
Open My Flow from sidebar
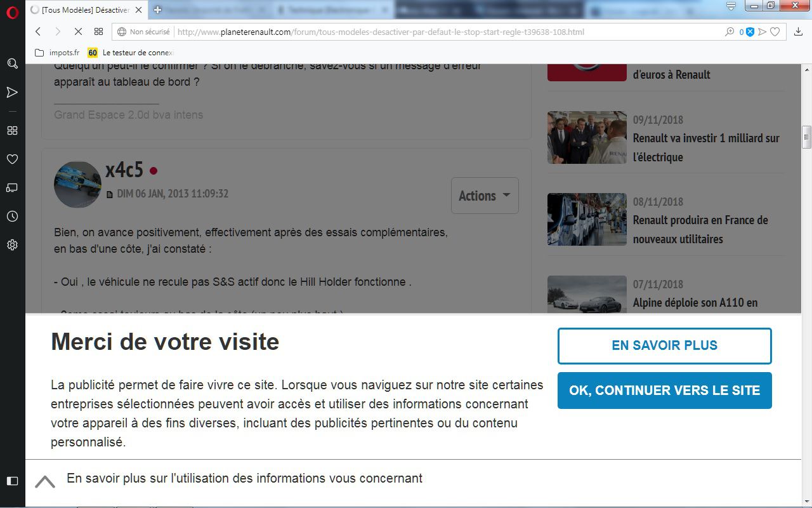coord(12,93)
